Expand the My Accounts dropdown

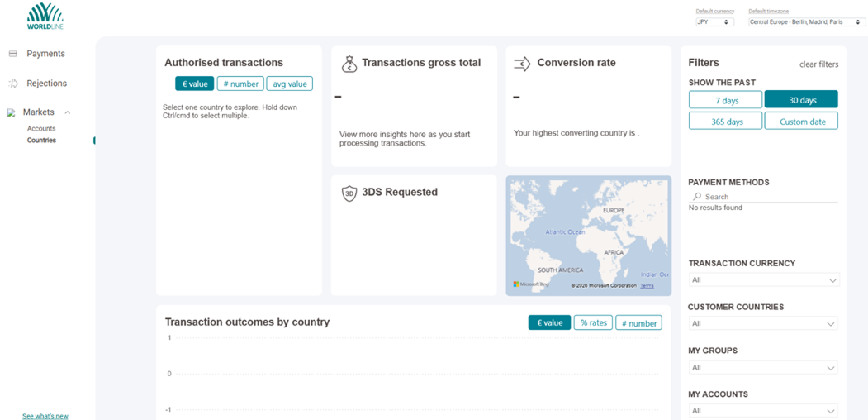pyautogui.click(x=763, y=411)
